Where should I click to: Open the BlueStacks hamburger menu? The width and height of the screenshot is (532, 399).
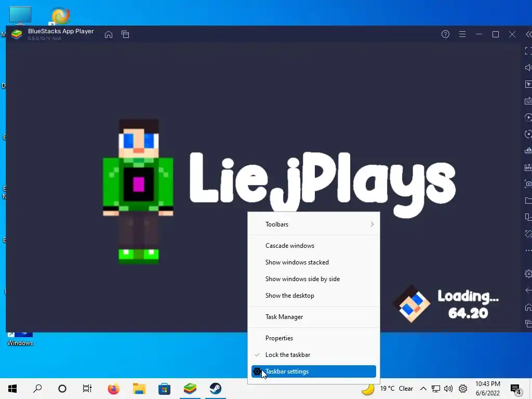462,34
